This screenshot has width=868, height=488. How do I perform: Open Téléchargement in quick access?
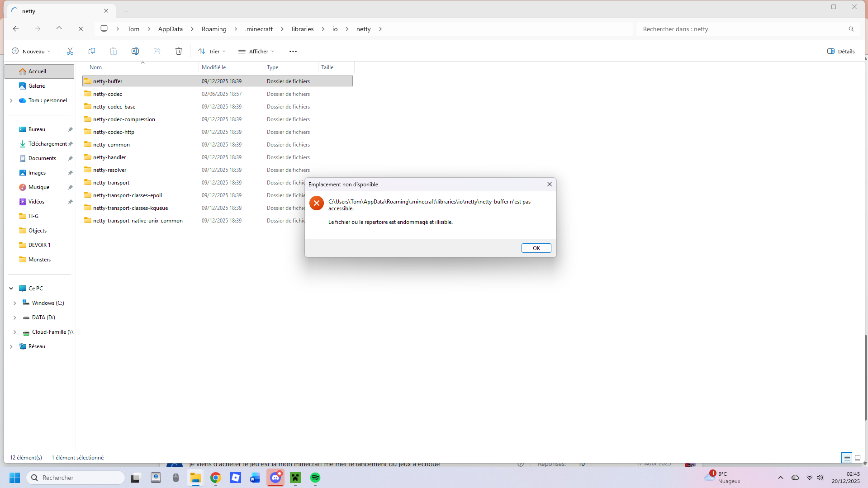[x=39, y=144]
